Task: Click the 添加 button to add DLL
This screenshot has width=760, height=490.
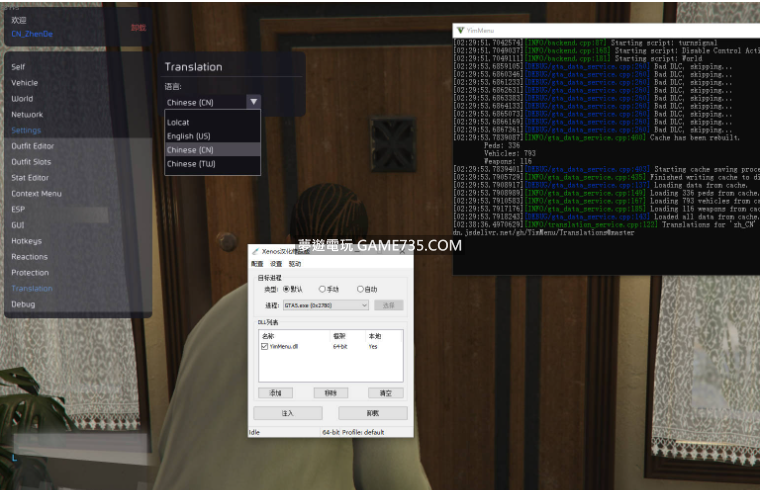Action: pos(275,393)
